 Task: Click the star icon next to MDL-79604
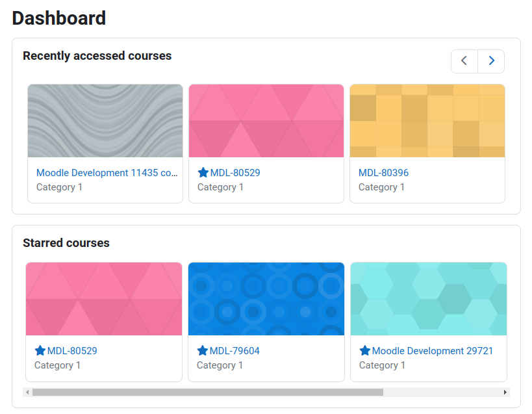[x=203, y=350]
